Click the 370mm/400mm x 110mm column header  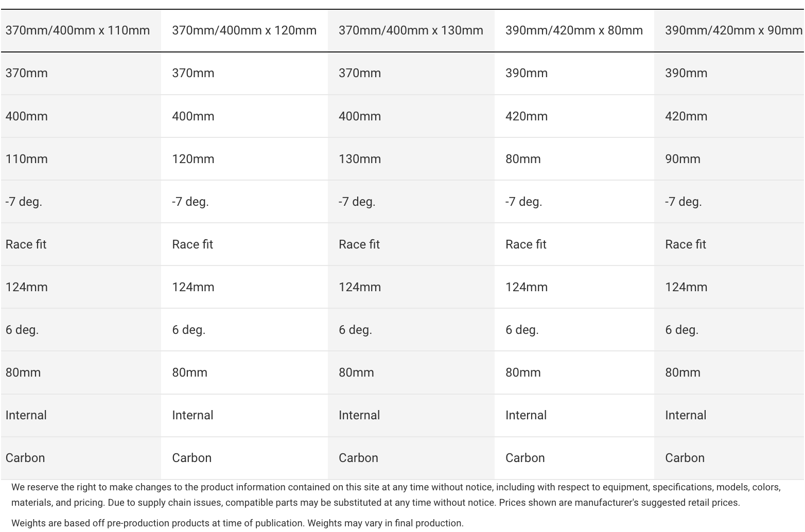pyautogui.click(x=78, y=30)
